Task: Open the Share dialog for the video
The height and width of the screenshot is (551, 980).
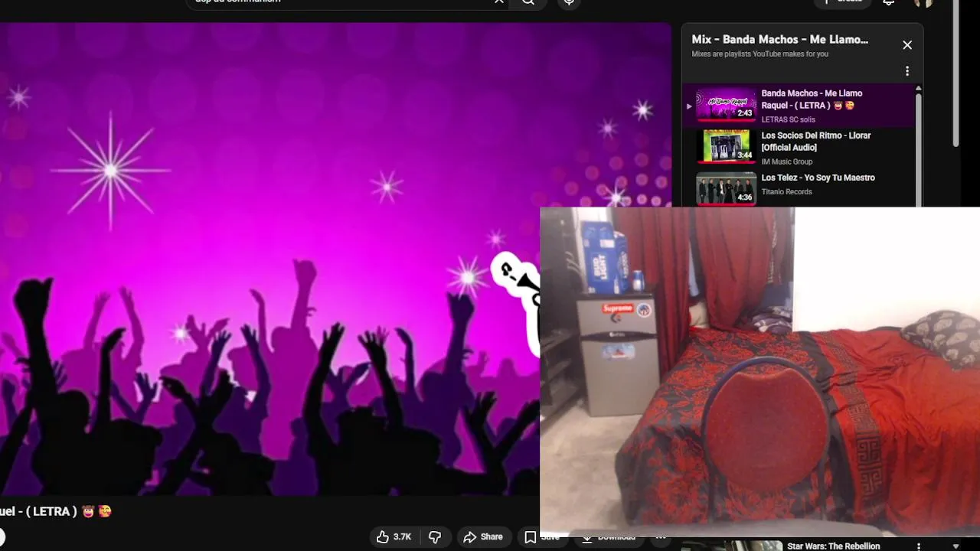Action: 483,537
